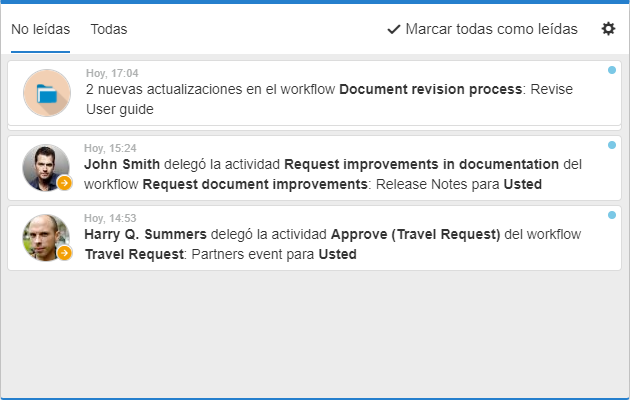
Task: Click the Hoy, 17:04 timestamp
Action: pos(112,73)
